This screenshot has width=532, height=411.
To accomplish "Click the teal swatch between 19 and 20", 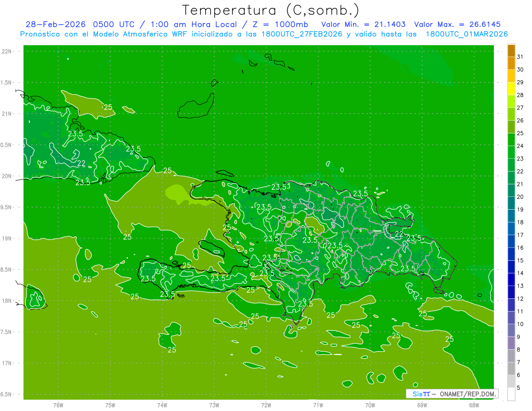I will click(511, 203).
